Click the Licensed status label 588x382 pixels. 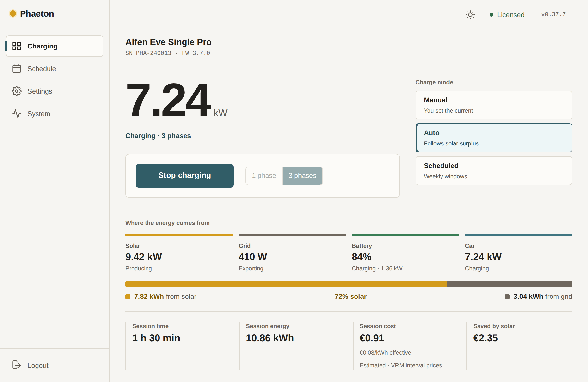pyautogui.click(x=510, y=15)
